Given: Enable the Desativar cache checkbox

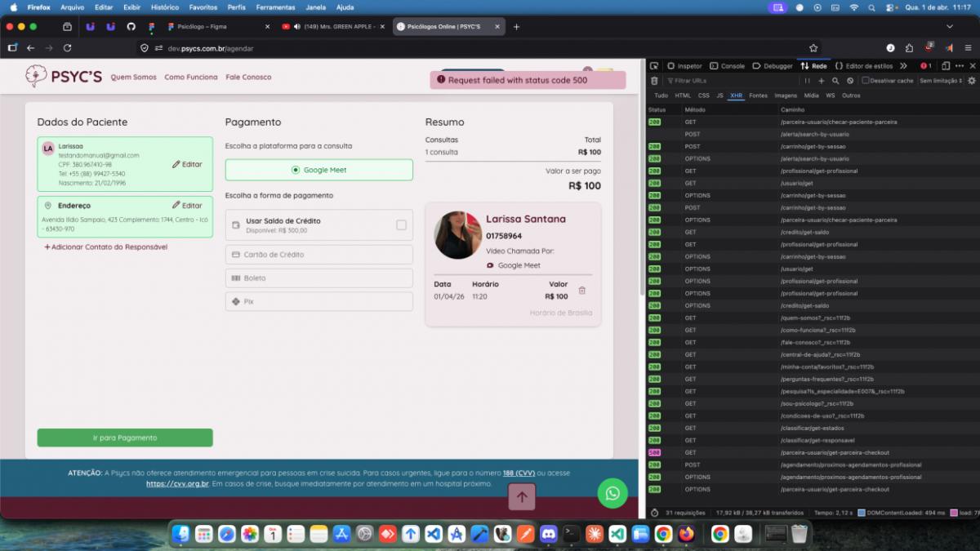Looking at the screenshot, I should (866, 81).
